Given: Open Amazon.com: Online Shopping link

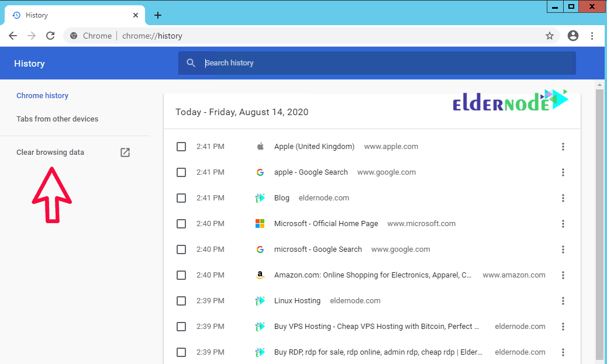Looking at the screenshot, I should coord(373,275).
